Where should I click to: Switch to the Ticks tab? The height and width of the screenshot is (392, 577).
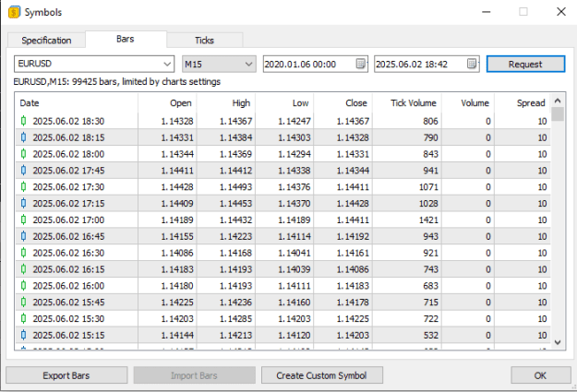point(204,40)
